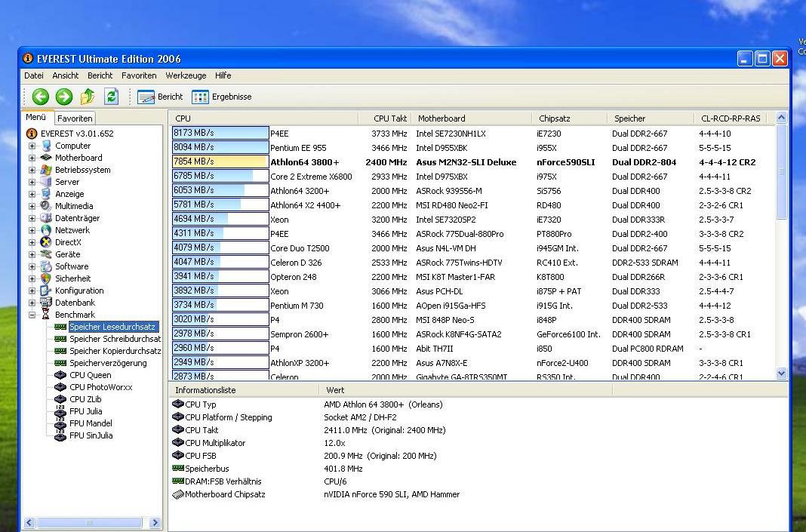Expand the DirectX tree node
This screenshot has height=532, width=806.
tap(32, 243)
